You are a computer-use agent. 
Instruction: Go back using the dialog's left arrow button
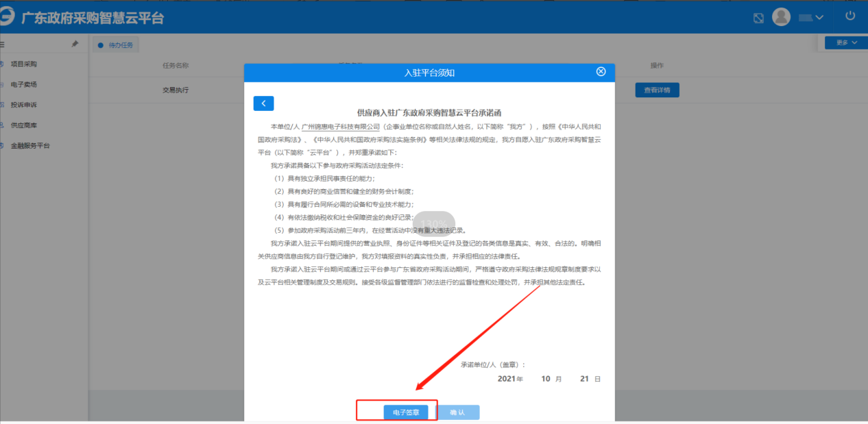click(263, 103)
